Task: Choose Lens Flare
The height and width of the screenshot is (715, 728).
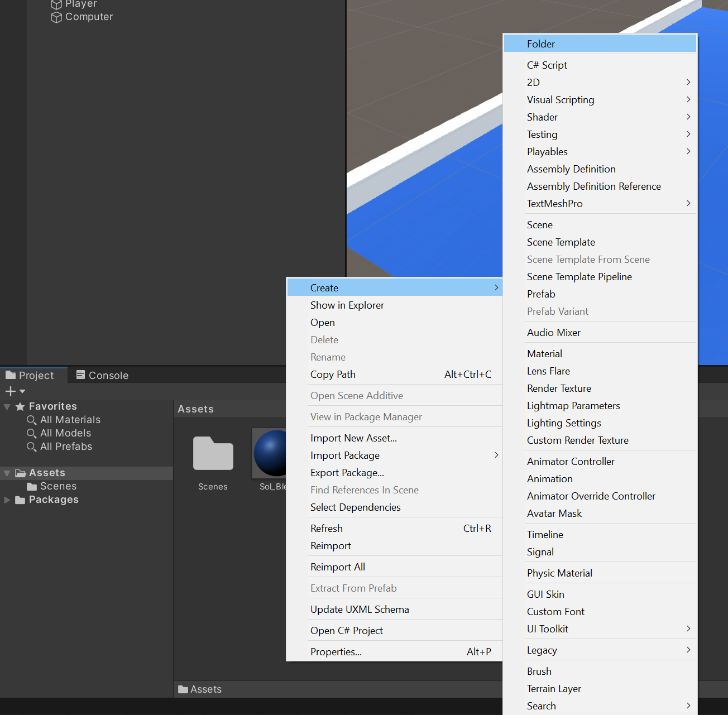Action: [600, 371]
